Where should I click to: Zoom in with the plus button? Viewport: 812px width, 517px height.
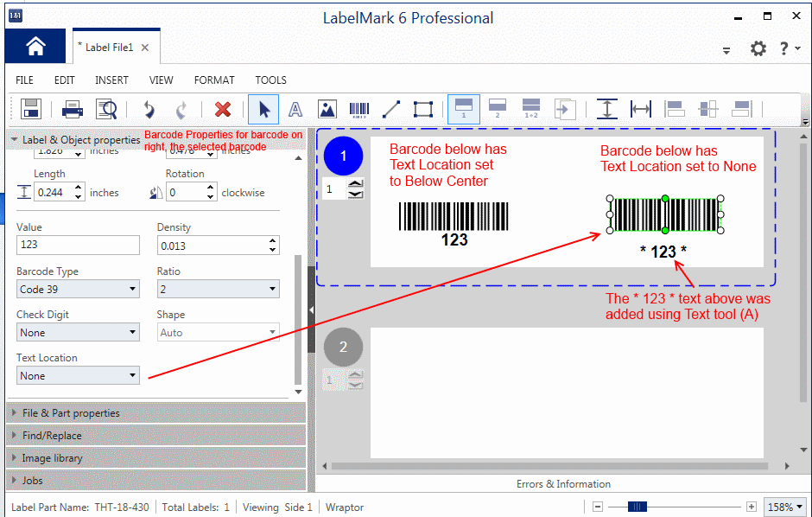point(752,507)
